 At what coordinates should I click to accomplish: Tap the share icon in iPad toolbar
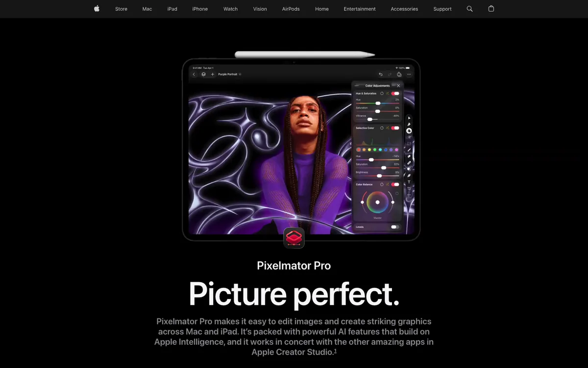399,74
